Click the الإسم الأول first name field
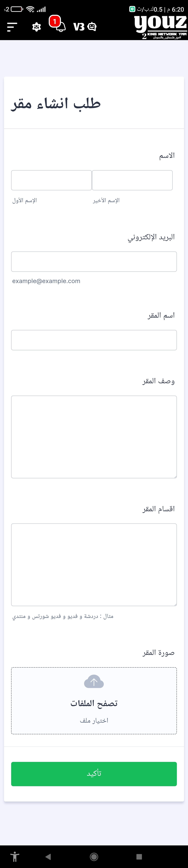 coord(51,180)
